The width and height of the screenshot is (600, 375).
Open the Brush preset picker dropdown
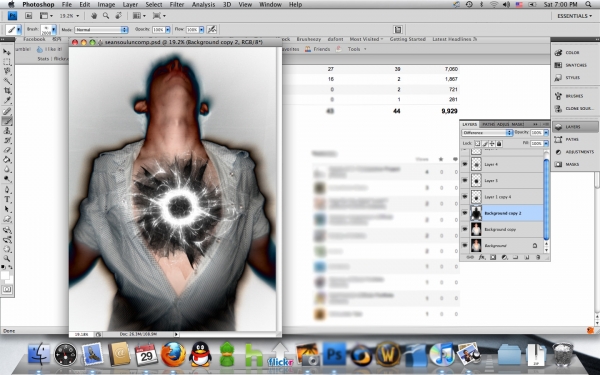click(54, 29)
